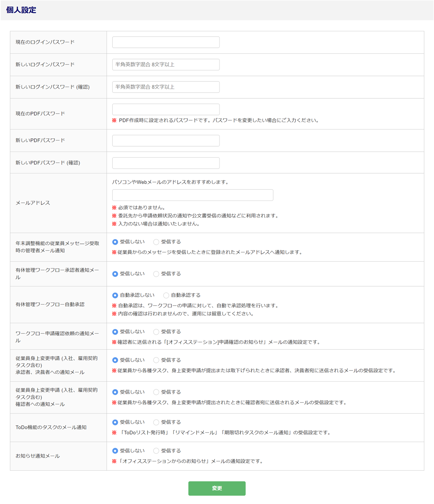The width and height of the screenshot is (434, 504).
Task: Set ワークフロー申請確認依頼の通知メール to 受信しない
Action: pos(115,332)
